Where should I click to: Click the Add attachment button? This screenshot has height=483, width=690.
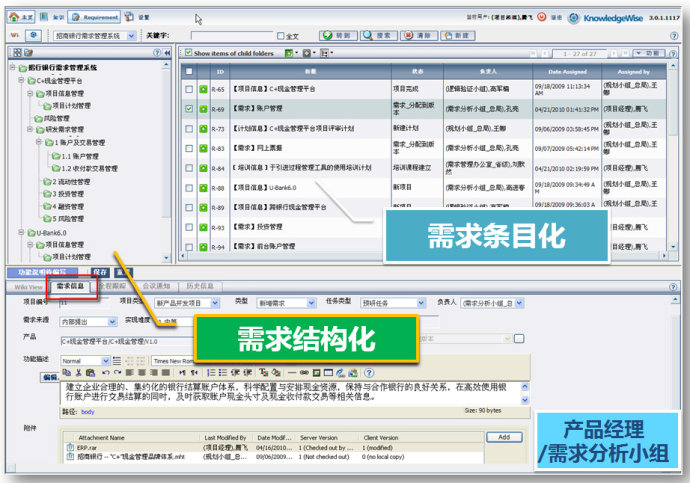(x=503, y=437)
